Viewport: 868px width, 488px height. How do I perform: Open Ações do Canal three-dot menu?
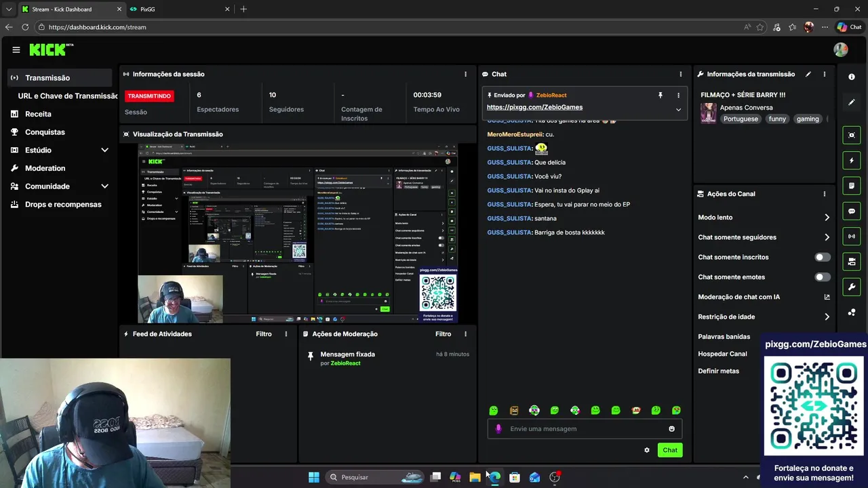click(x=825, y=194)
